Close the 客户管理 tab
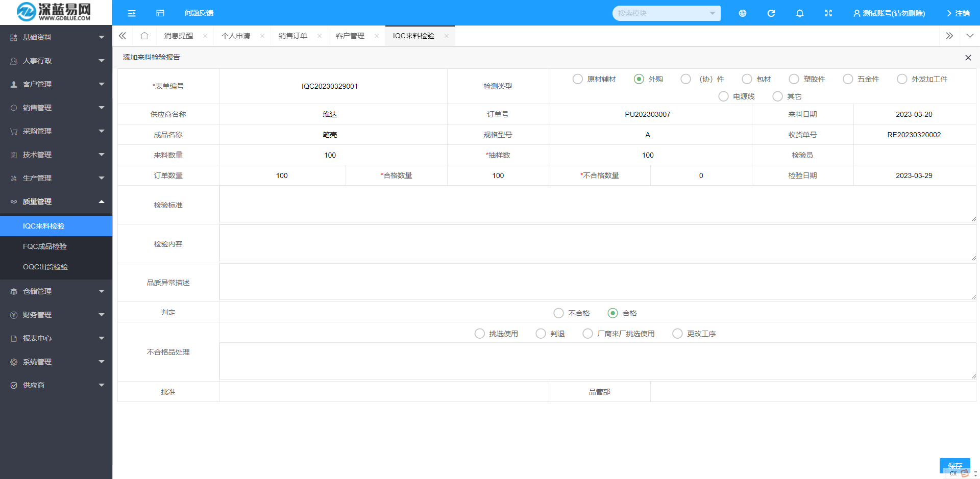 377,36
